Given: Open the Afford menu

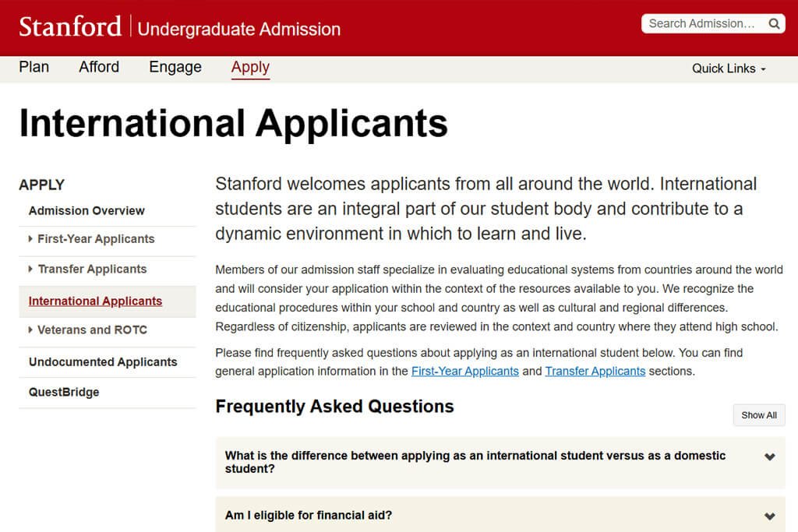Looking at the screenshot, I should 99,67.
